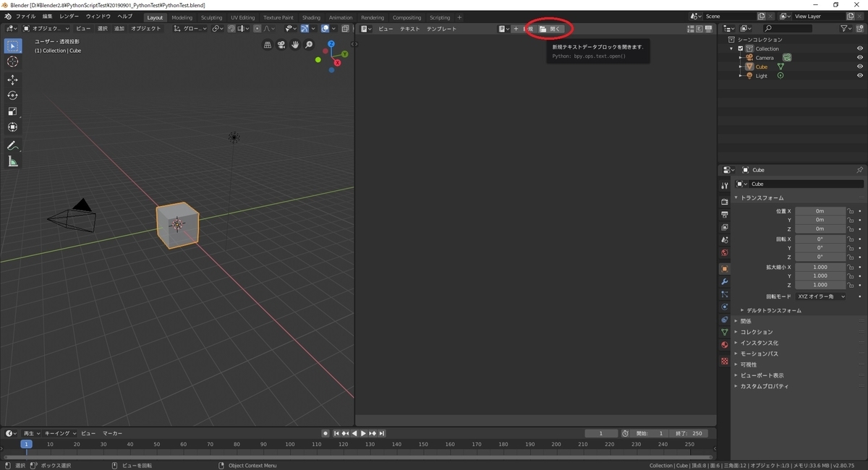Screen dimensions: 868x470
Task: Open the Output properties tab icon
Action: coord(725,215)
